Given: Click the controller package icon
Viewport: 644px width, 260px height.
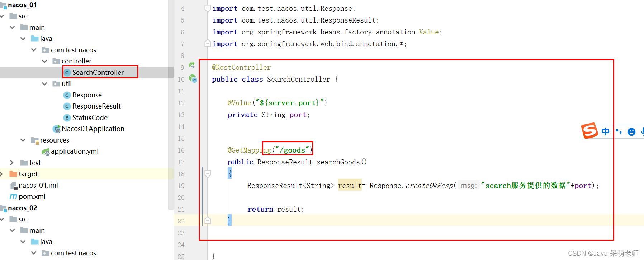Looking at the screenshot, I should (56, 61).
